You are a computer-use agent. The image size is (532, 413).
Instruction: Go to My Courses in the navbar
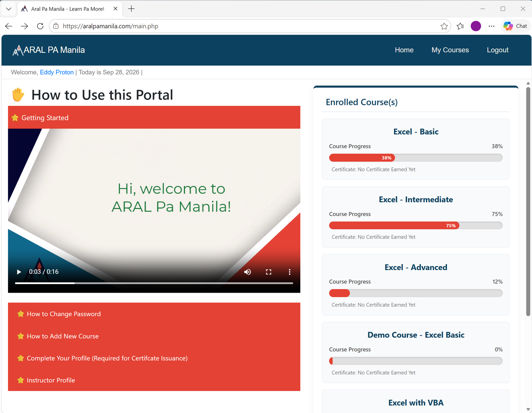pos(450,50)
